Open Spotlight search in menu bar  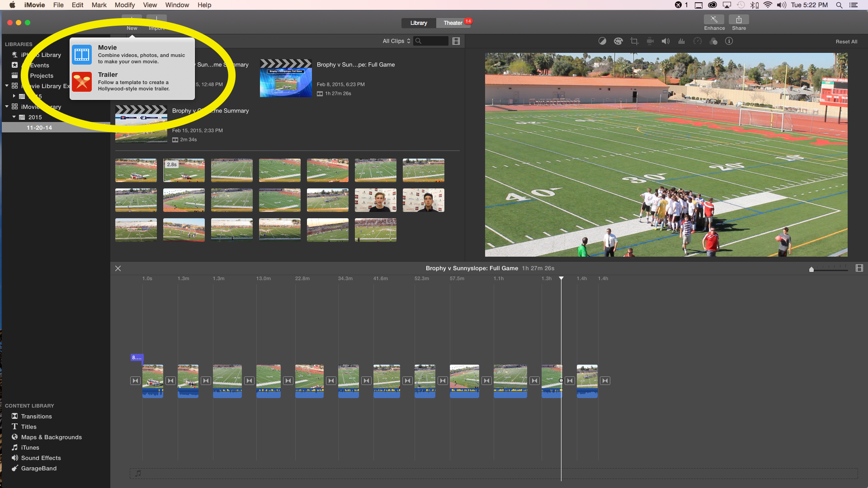click(839, 5)
